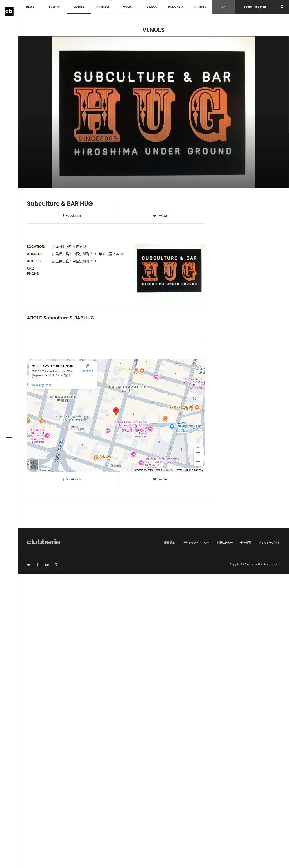Click the footer Facebook icon
289x868 pixels.
[x=38, y=565]
